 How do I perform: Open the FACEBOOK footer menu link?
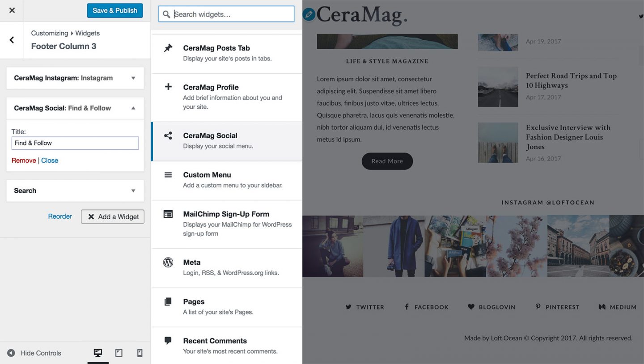tap(426, 307)
